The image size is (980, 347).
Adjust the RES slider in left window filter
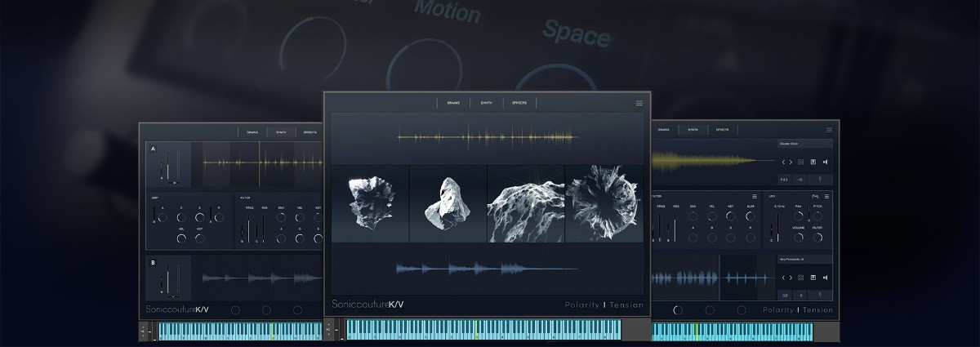tap(264, 229)
